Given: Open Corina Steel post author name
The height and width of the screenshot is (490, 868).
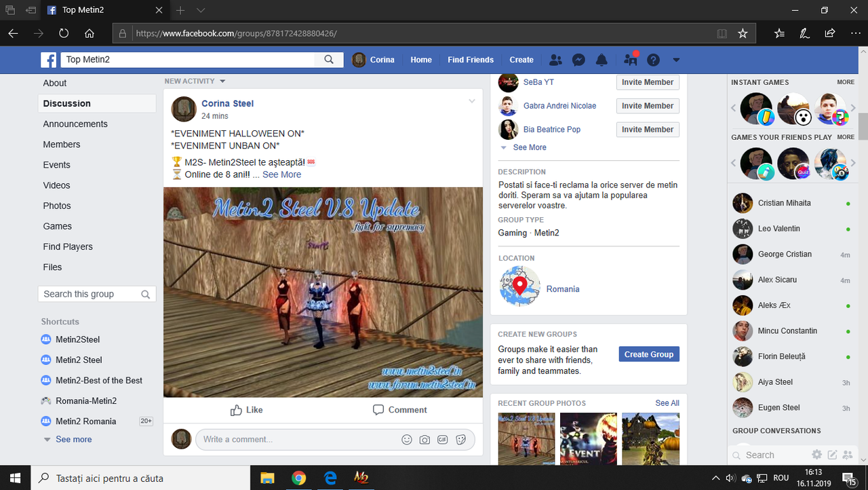Looking at the screenshot, I should [x=228, y=103].
